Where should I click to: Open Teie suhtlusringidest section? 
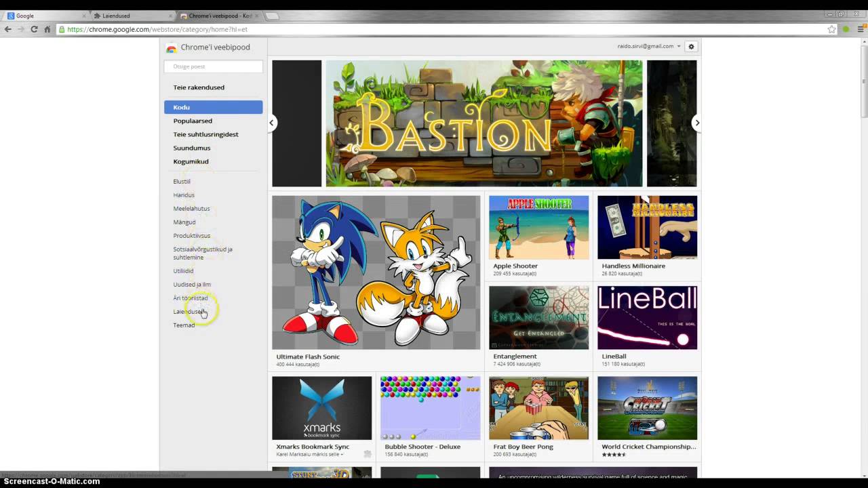coord(205,134)
